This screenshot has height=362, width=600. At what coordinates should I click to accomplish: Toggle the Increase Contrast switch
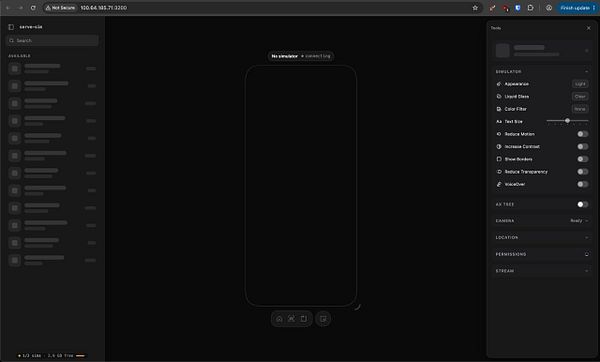(x=583, y=147)
